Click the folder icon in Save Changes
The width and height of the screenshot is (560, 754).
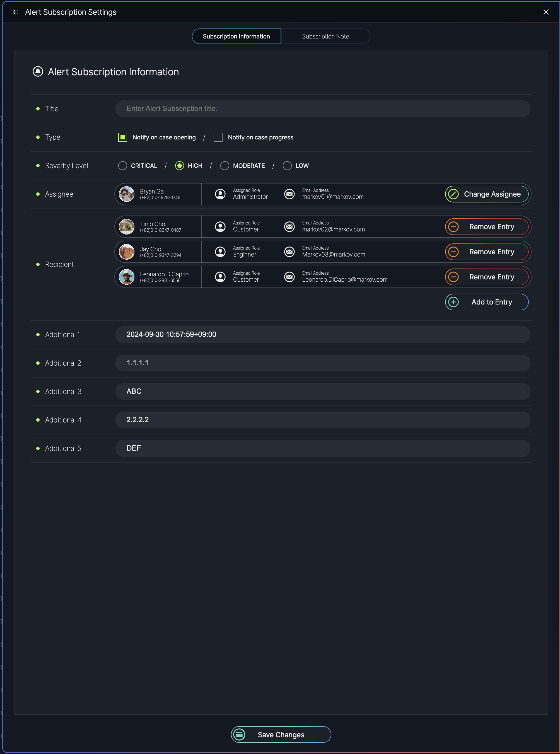239,734
